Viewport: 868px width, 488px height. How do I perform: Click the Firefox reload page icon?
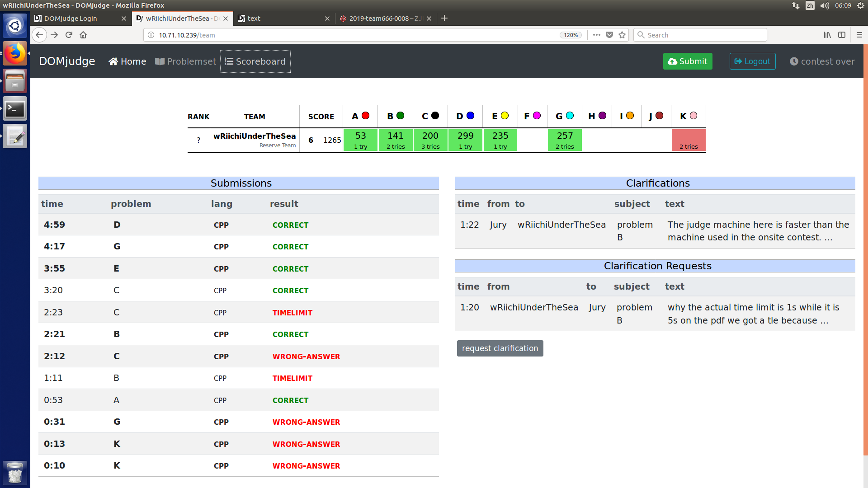click(69, 35)
